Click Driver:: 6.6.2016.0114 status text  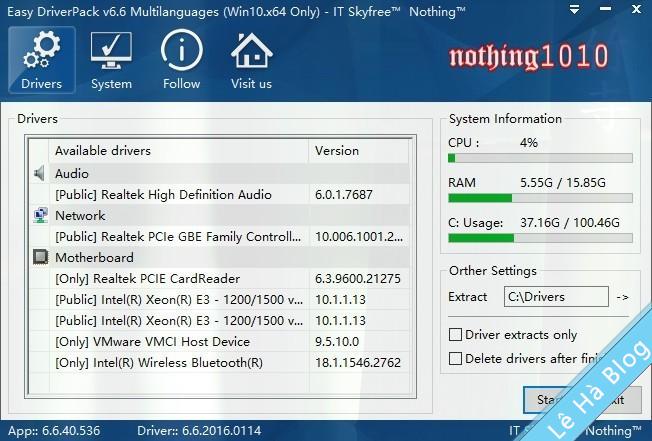[x=199, y=431]
